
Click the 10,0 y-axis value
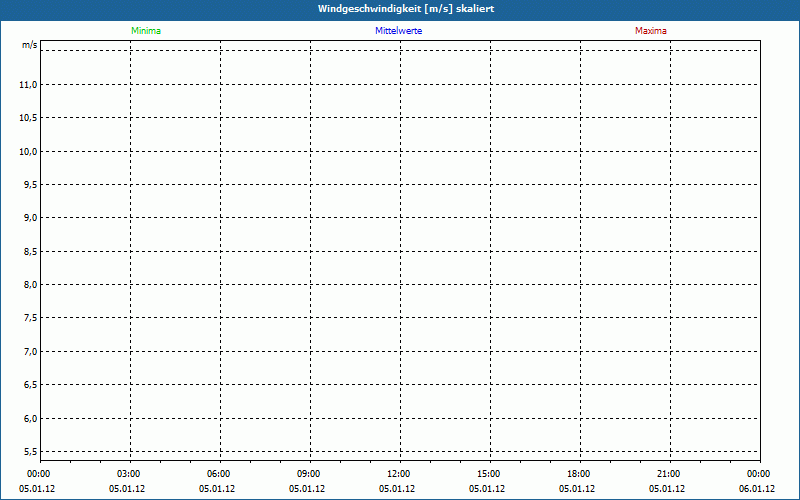(x=28, y=152)
